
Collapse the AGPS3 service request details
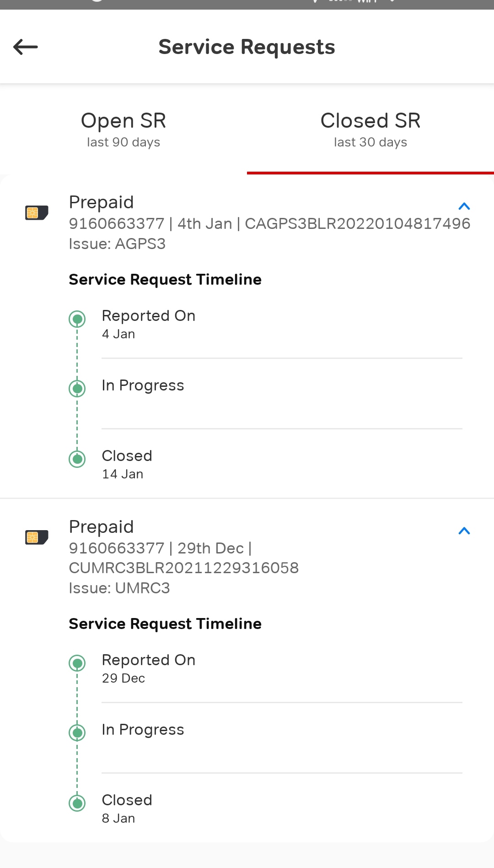[464, 206]
